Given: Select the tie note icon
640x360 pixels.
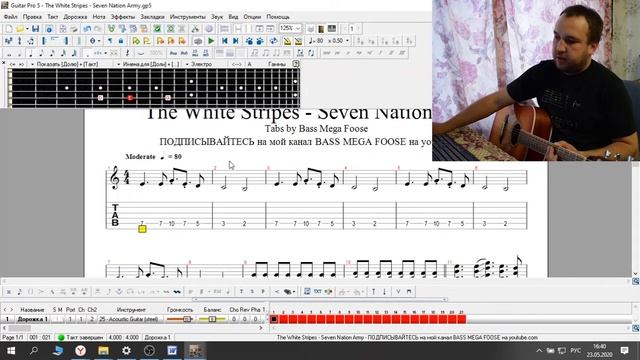Looking at the screenshot, I should (141, 53).
